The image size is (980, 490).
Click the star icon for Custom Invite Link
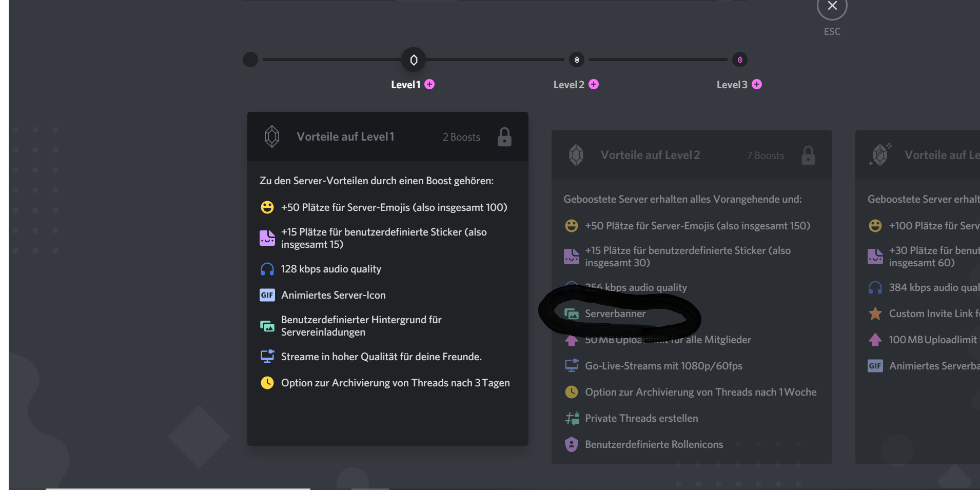point(874,313)
